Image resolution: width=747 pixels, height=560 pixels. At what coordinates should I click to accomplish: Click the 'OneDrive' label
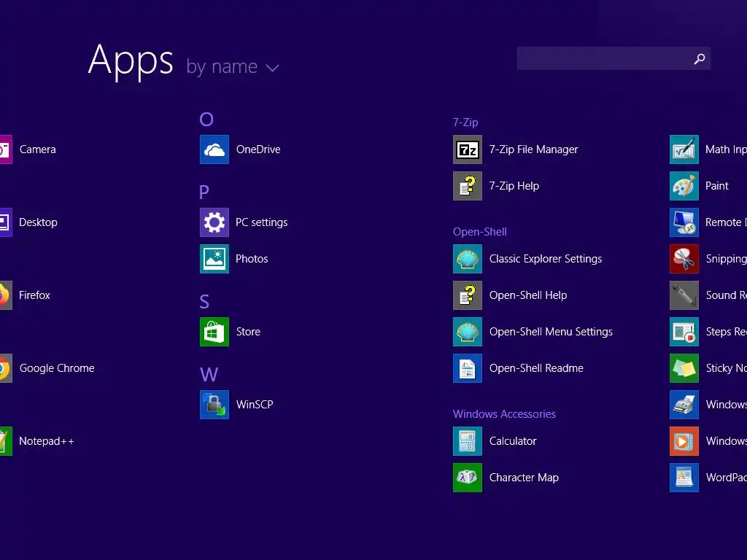(x=258, y=149)
